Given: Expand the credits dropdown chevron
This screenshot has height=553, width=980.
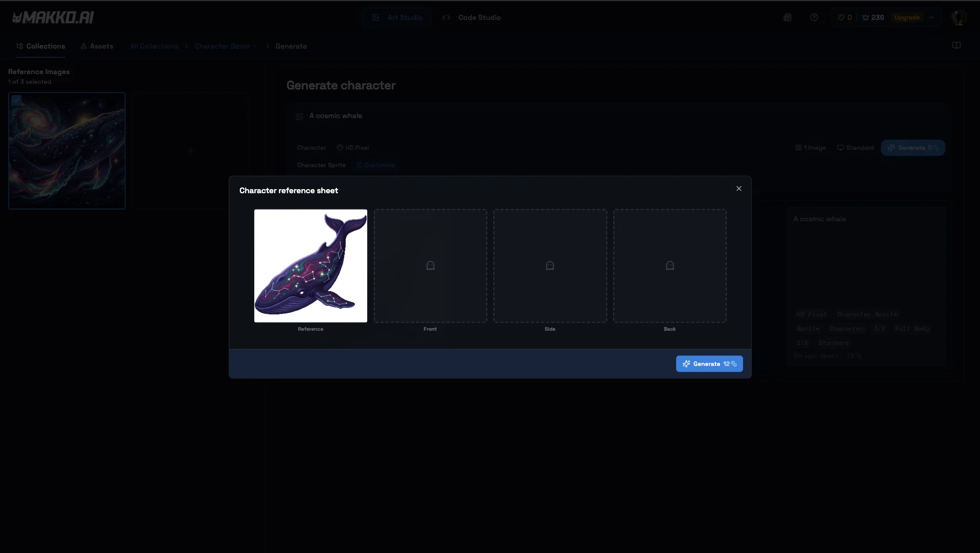Looking at the screenshot, I should 931,17.
